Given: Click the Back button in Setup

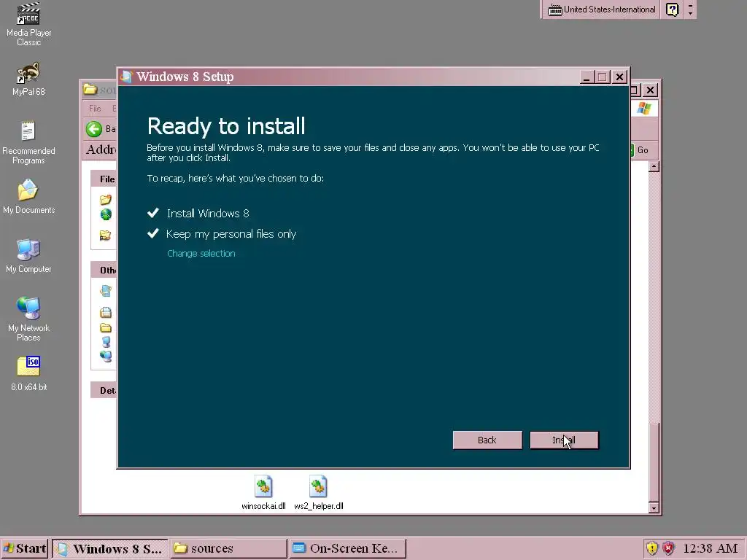Looking at the screenshot, I should (487, 440).
